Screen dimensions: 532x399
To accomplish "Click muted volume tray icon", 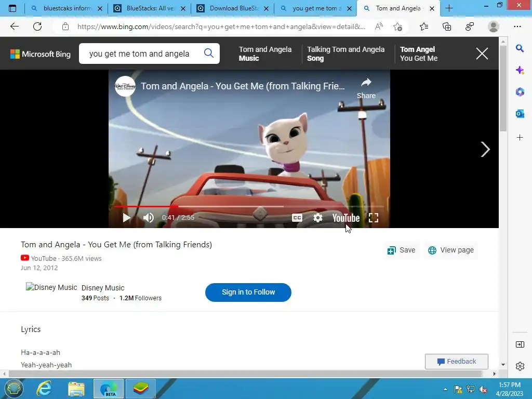I will 483,389.
